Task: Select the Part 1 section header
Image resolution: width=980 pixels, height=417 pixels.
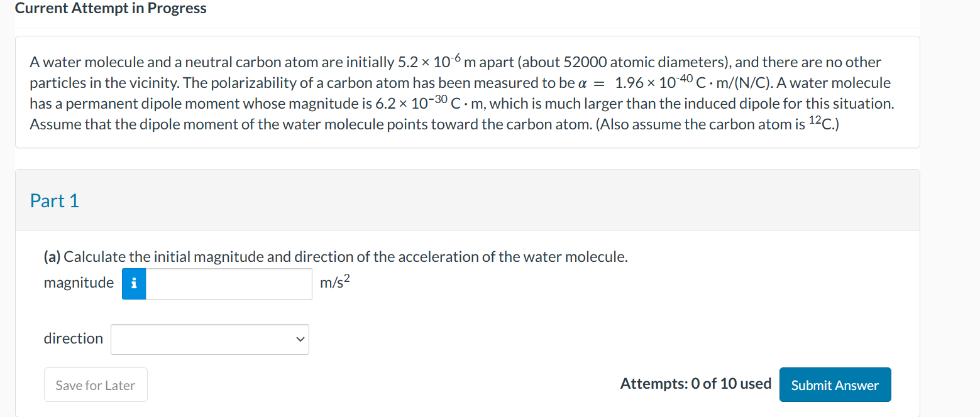Action: tap(54, 200)
